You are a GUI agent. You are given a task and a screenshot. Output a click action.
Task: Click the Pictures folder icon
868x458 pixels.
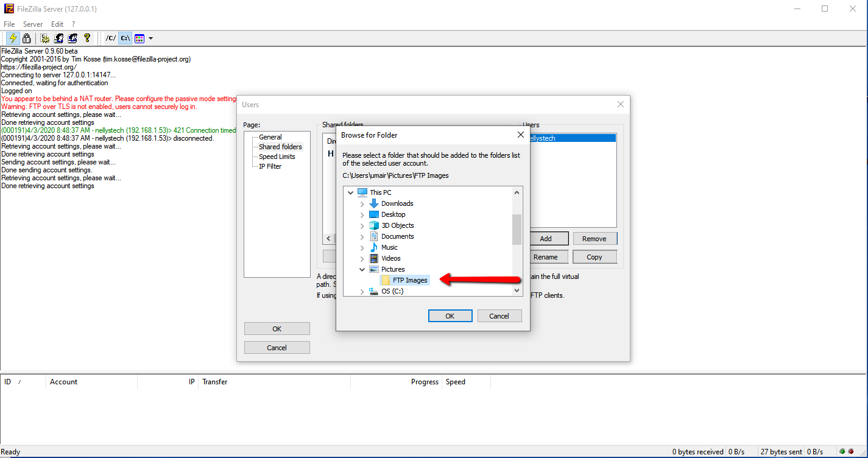point(374,269)
